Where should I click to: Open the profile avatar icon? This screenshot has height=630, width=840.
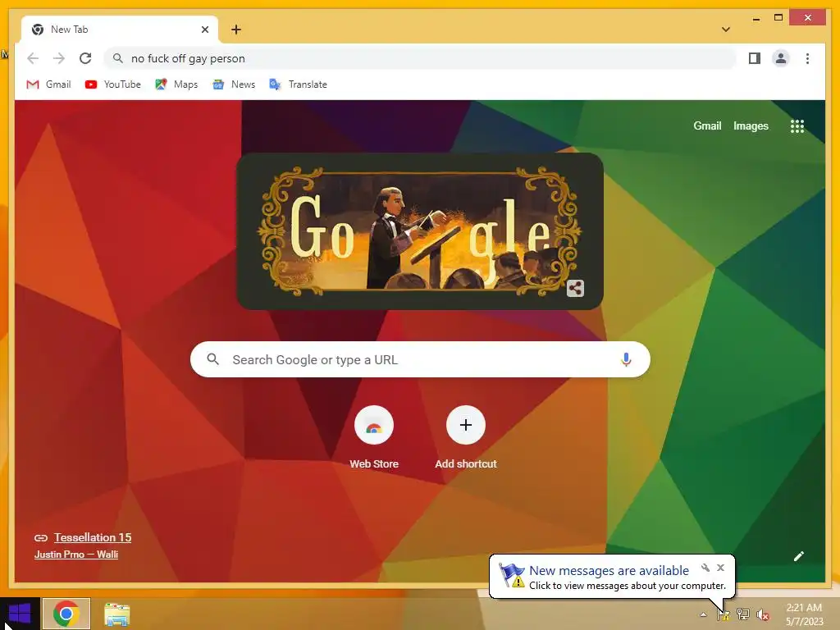[781, 58]
